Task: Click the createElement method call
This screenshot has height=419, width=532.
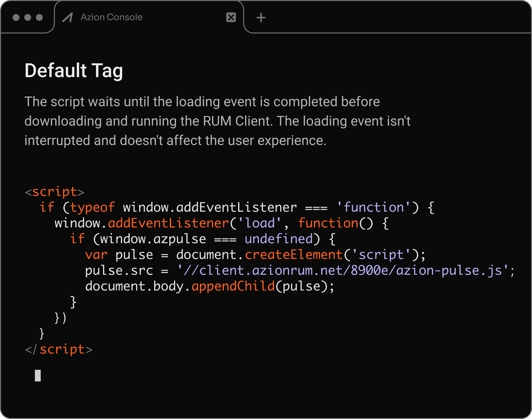Action: pos(294,255)
